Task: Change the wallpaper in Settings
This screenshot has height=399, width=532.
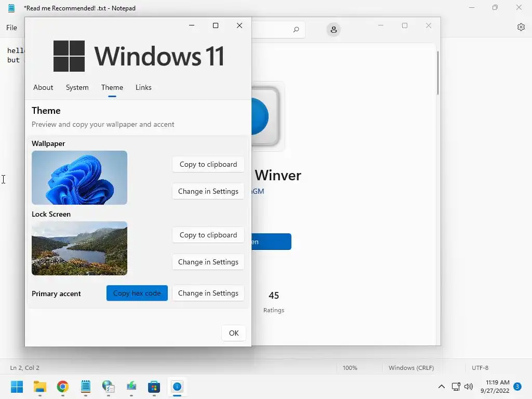Action: tap(208, 191)
